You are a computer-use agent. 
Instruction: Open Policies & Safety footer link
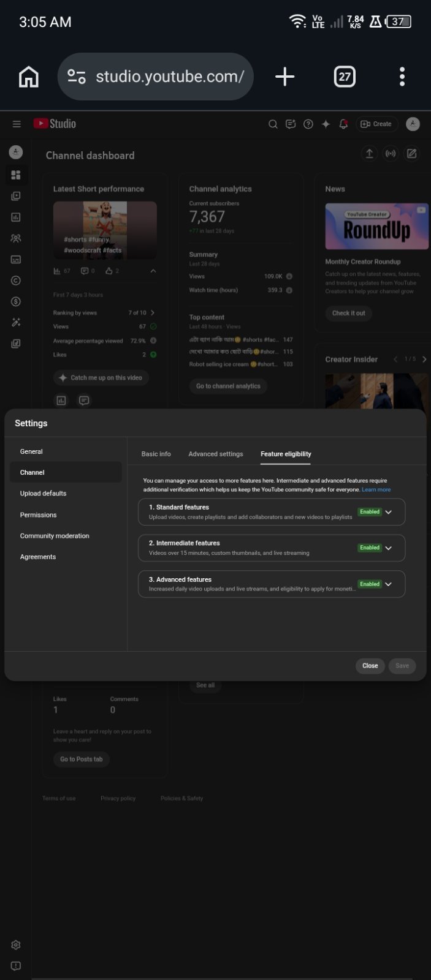pyautogui.click(x=181, y=798)
